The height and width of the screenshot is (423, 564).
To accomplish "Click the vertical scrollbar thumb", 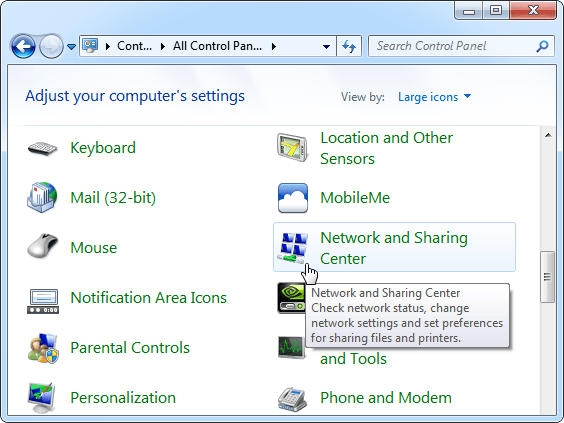I will [547, 277].
